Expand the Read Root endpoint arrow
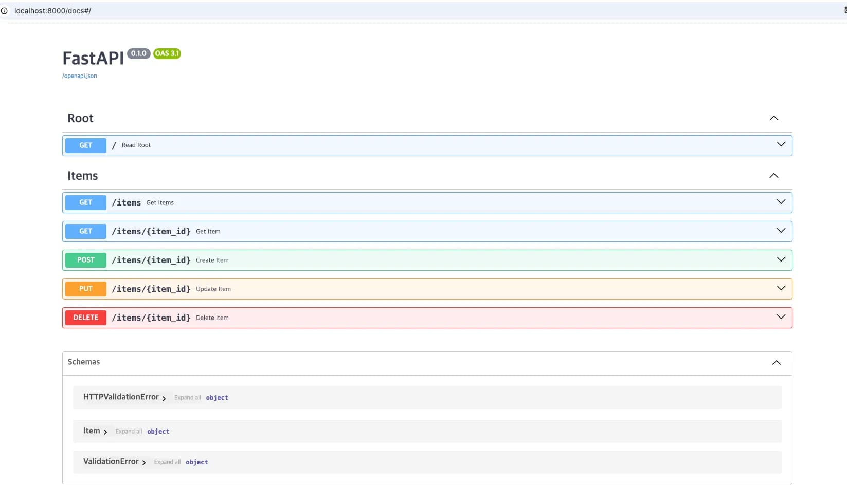 coord(781,144)
